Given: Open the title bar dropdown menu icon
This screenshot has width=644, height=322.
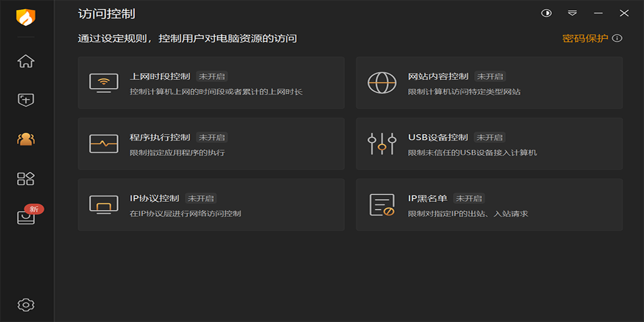Looking at the screenshot, I should (573, 13).
